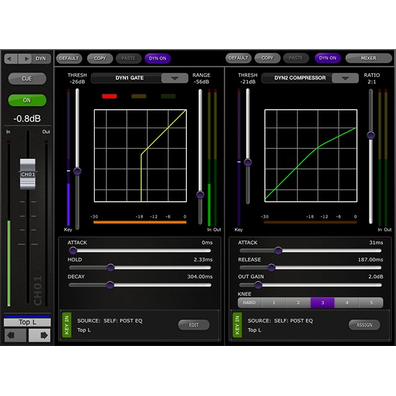Image resolution: width=396 pixels, height=396 pixels.
Task: Click the EDIT key-in source button
Action: point(194,325)
